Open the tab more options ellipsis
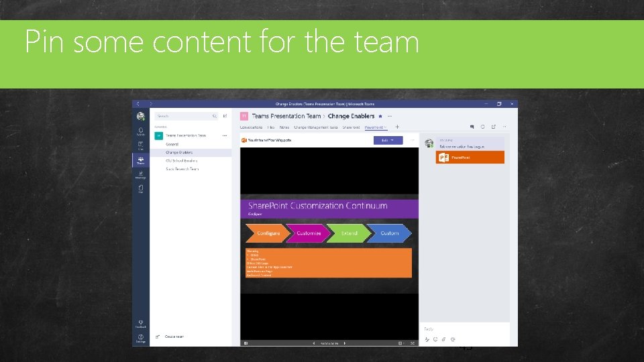Image resolution: width=644 pixels, height=362 pixels. 504,127
